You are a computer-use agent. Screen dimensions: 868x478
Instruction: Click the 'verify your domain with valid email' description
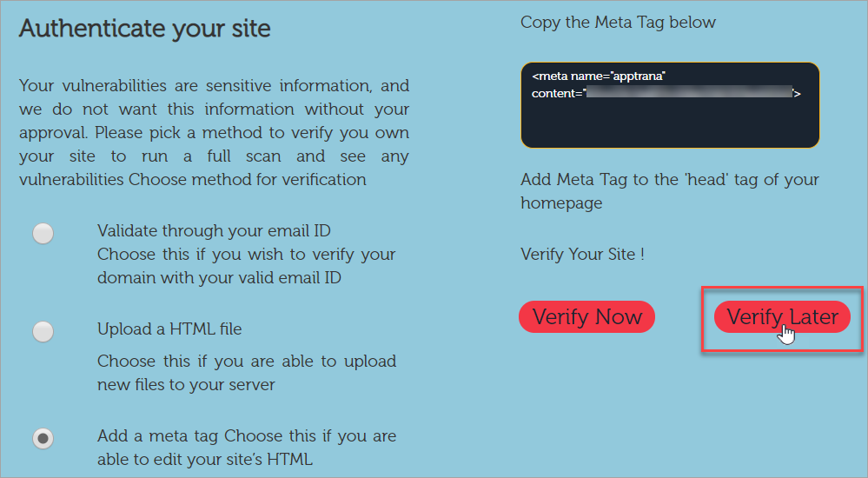coord(247,266)
